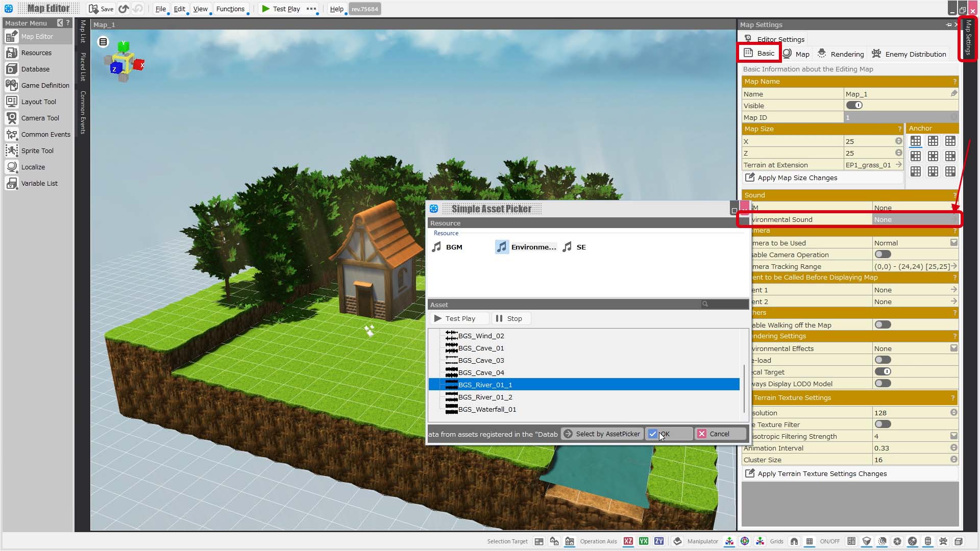
Task: Select the center anchor grid
Action: tap(933, 156)
